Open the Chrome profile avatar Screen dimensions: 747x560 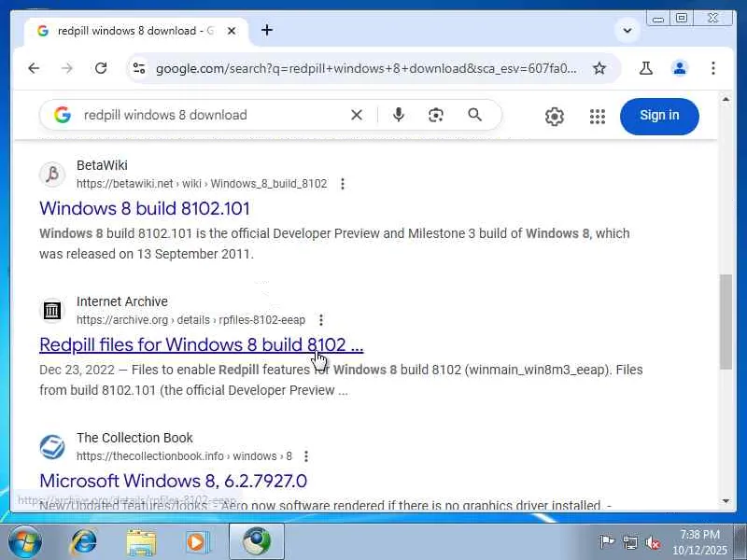(x=680, y=68)
